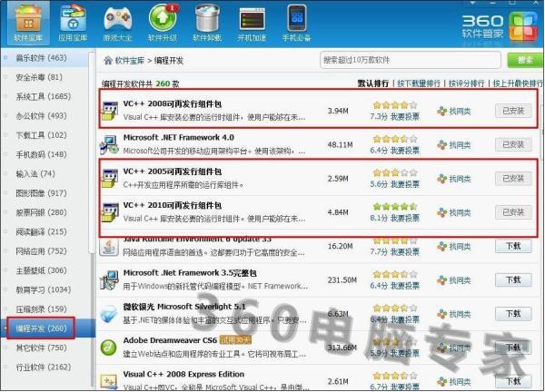Click 已安装 button for VC++ 2008

[513, 111]
